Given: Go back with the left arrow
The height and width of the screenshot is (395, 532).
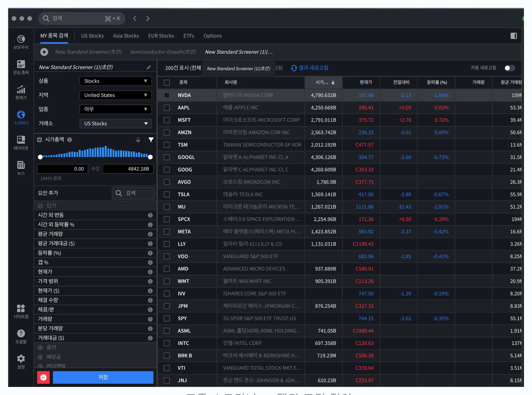Looking at the screenshot, I should (x=135, y=19).
